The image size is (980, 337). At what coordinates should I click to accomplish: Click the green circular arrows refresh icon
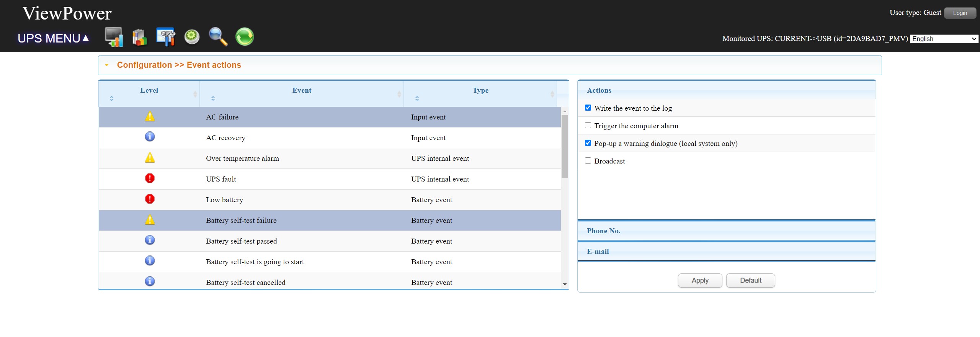(245, 37)
